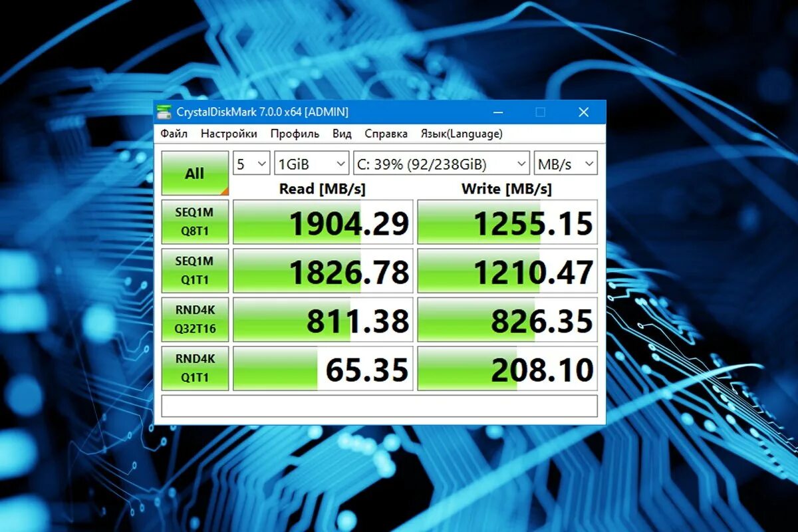Image resolution: width=798 pixels, height=532 pixels.
Task: Run all benchmarks with the All button
Action: 195,174
